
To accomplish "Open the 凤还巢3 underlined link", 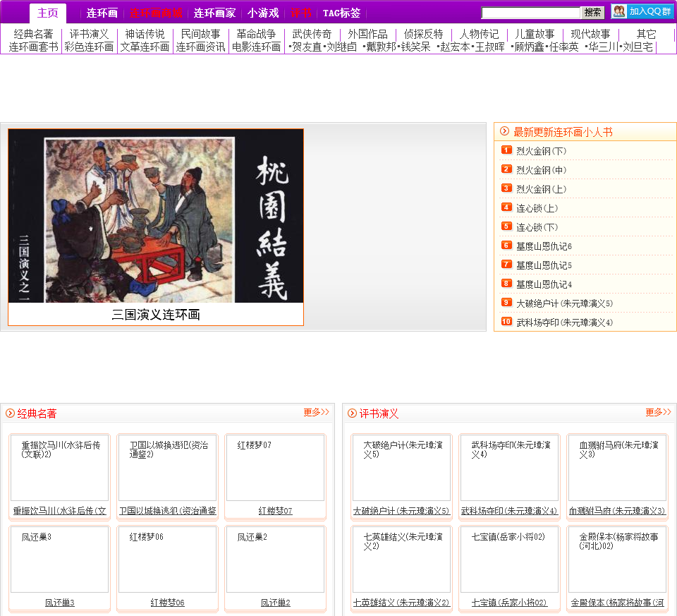I will (59, 603).
